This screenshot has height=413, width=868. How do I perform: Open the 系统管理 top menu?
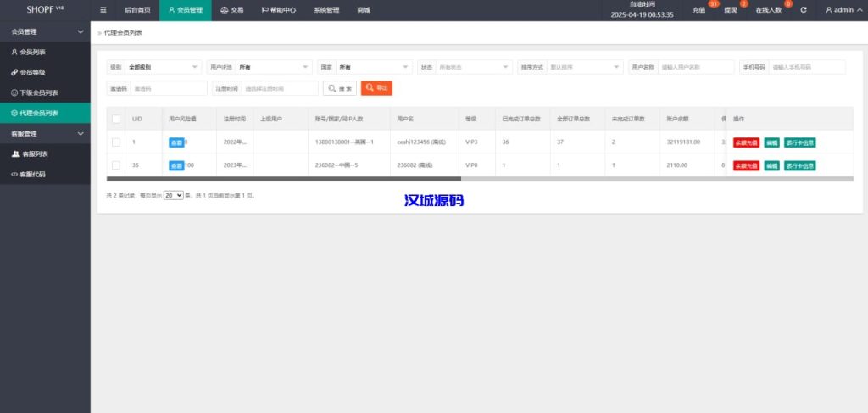click(x=325, y=10)
